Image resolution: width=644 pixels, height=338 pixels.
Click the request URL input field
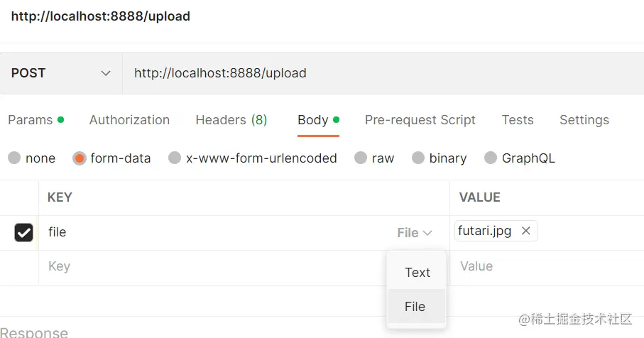[x=383, y=73]
